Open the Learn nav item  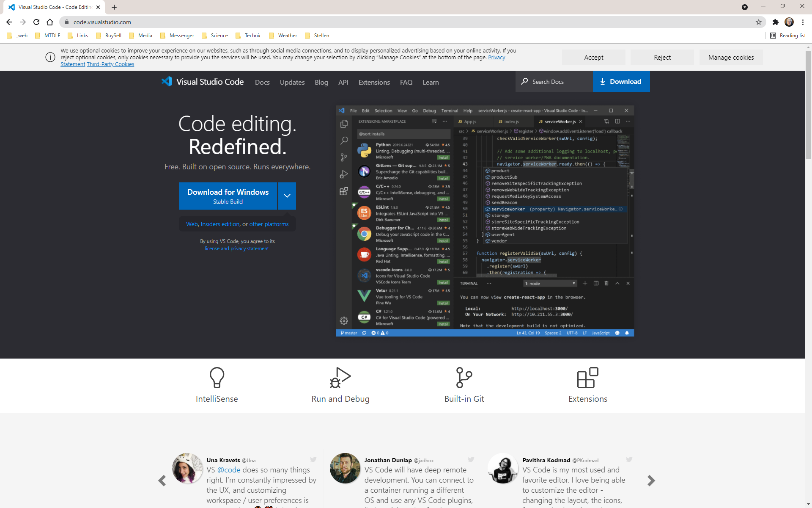click(431, 82)
